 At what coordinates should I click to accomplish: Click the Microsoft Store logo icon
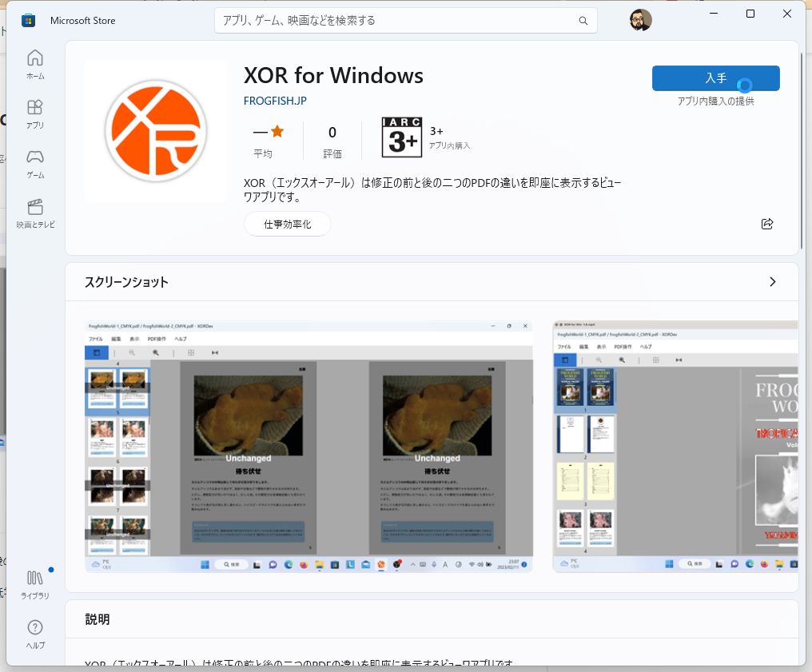29,21
